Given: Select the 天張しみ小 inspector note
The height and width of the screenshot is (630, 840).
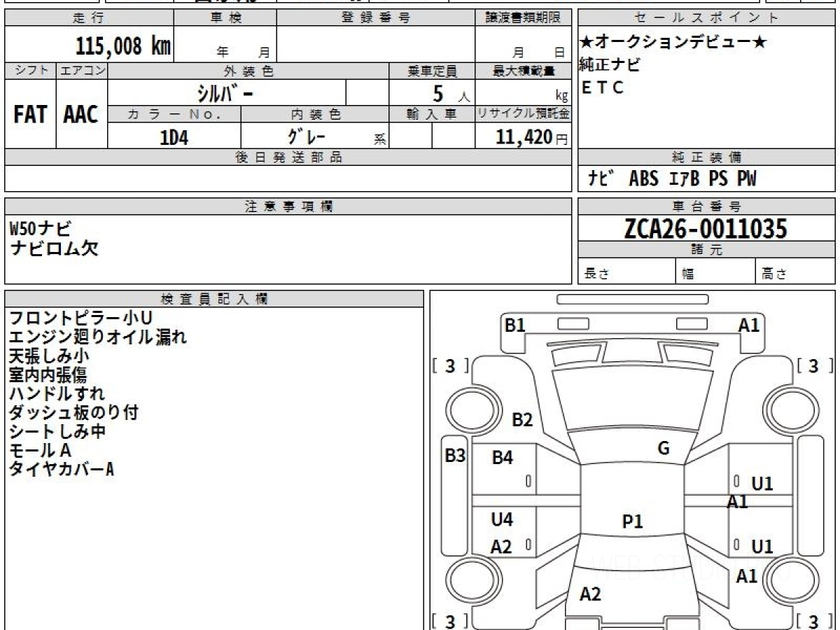Looking at the screenshot, I should coord(49,356).
